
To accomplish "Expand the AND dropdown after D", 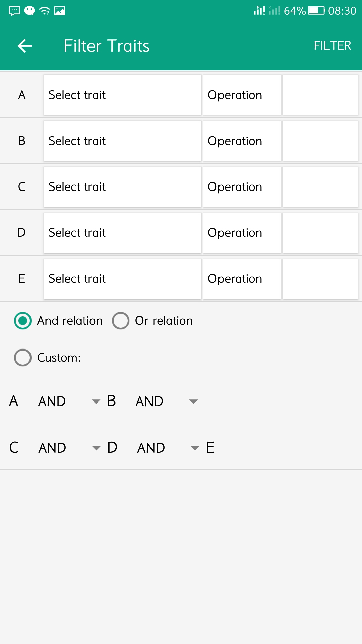I will pos(168,448).
